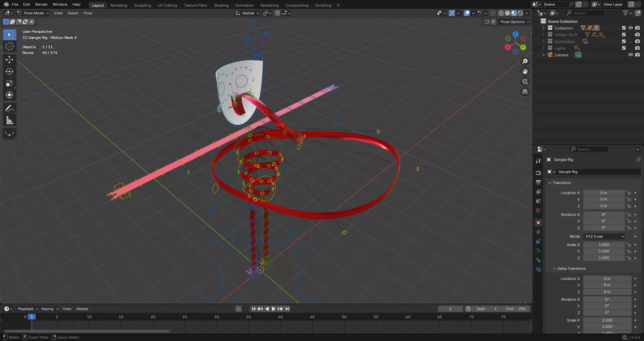Open the Pose menu in viewport header
The height and width of the screenshot is (341, 644).
tap(88, 13)
